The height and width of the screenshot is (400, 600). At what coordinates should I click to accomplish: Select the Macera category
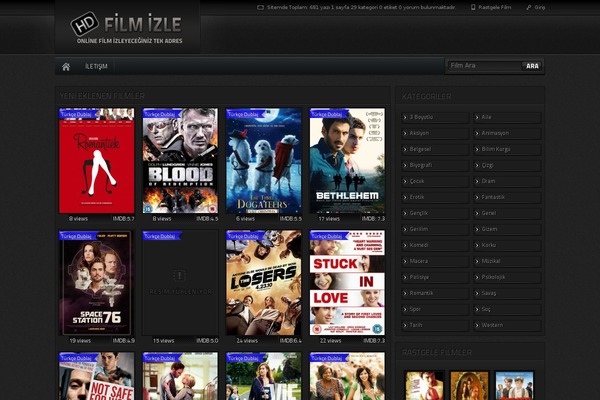click(x=435, y=261)
